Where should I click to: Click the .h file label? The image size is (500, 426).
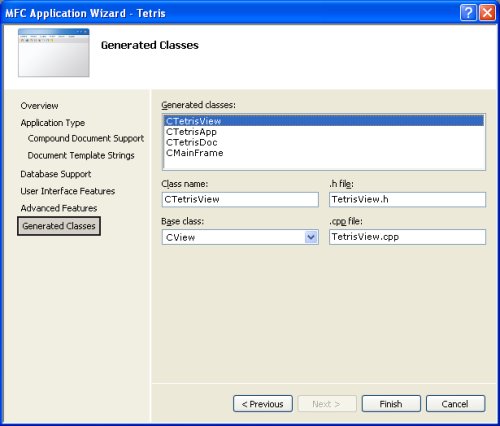tap(341, 184)
